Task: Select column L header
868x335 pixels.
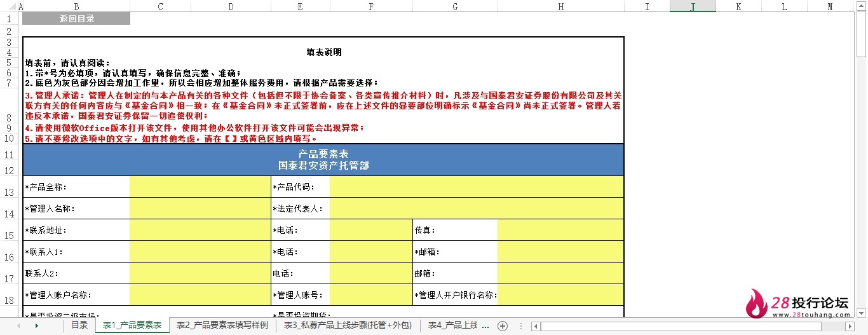Action: [x=784, y=6]
